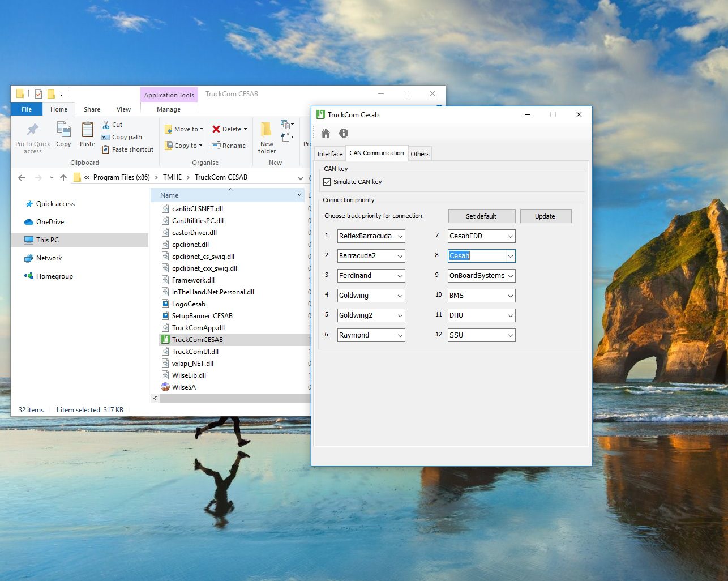This screenshot has width=728, height=581.
Task: Click the Up arrow navigation icon
Action: [63, 178]
